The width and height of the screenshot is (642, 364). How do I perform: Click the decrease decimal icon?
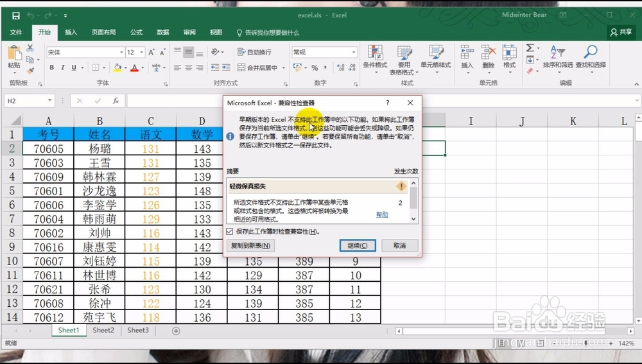tap(352, 67)
